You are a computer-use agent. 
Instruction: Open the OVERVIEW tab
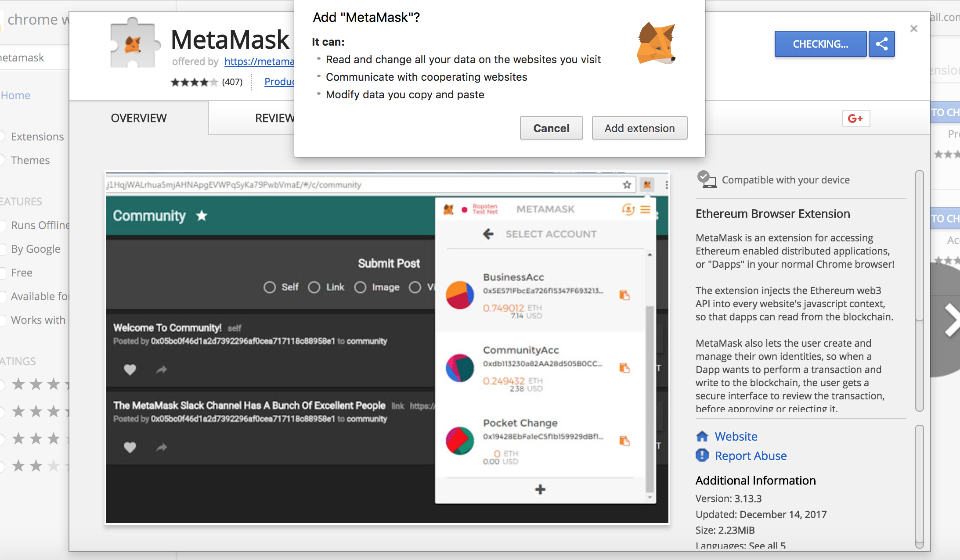point(139,118)
